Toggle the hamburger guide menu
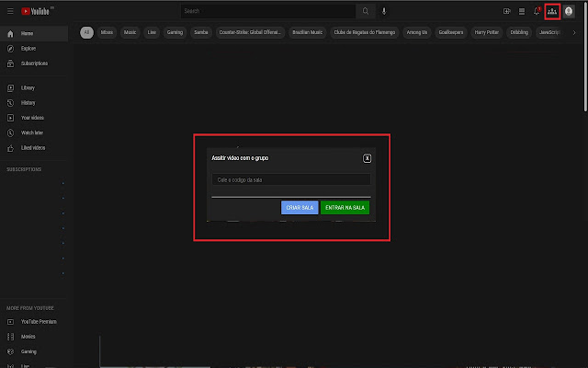This screenshot has height=368, width=588. pyautogui.click(x=10, y=11)
